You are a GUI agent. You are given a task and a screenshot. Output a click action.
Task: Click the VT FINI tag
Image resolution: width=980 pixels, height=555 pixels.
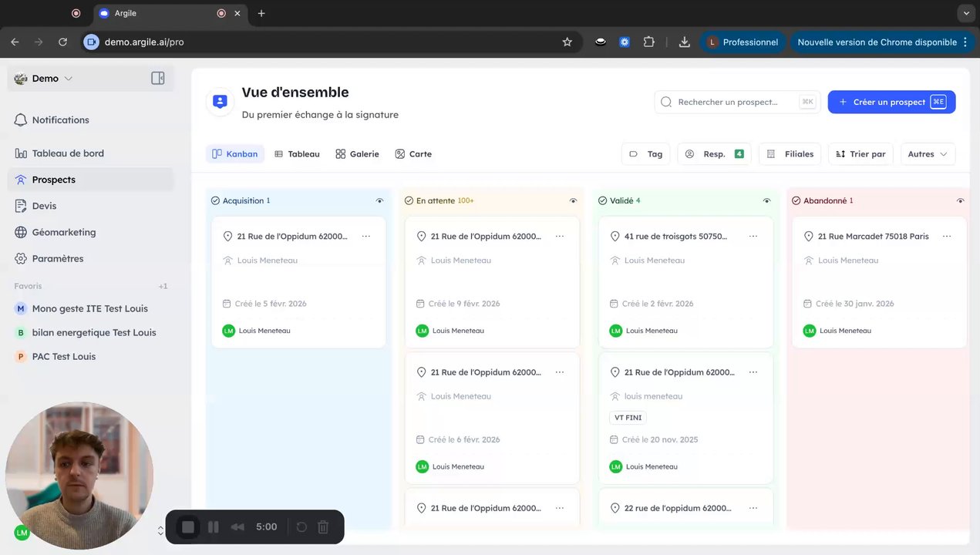click(x=628, y=418)
